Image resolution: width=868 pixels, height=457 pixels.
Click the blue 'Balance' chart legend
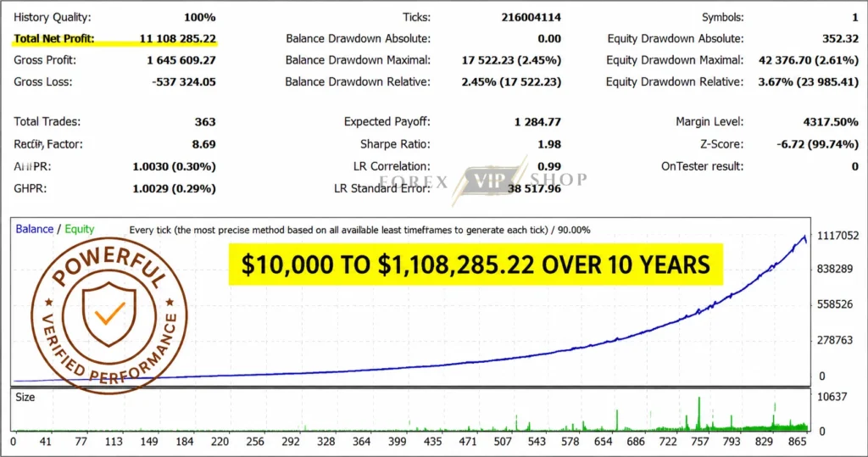click(34, 229)
